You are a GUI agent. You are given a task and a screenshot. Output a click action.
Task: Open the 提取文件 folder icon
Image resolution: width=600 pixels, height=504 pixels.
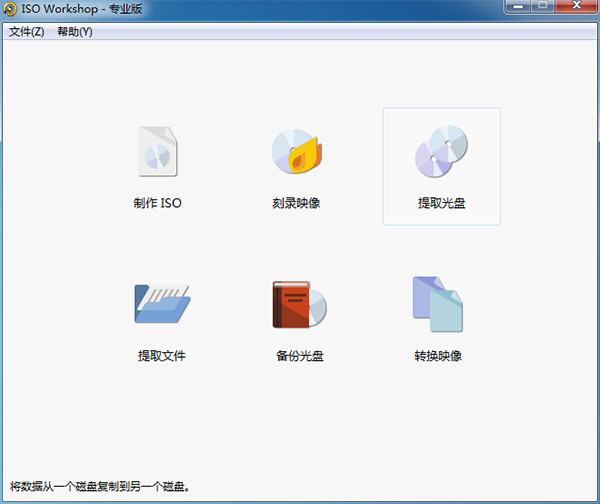162,303
